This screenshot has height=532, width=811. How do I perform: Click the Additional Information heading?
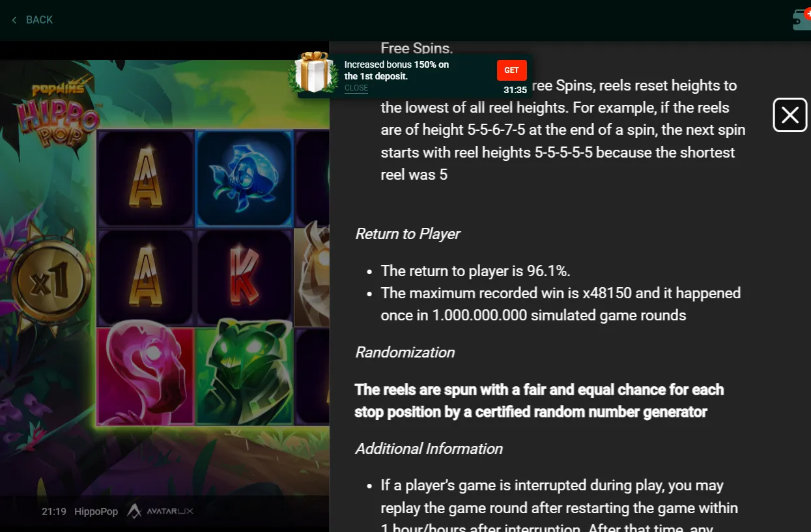[x=429, y=449]
